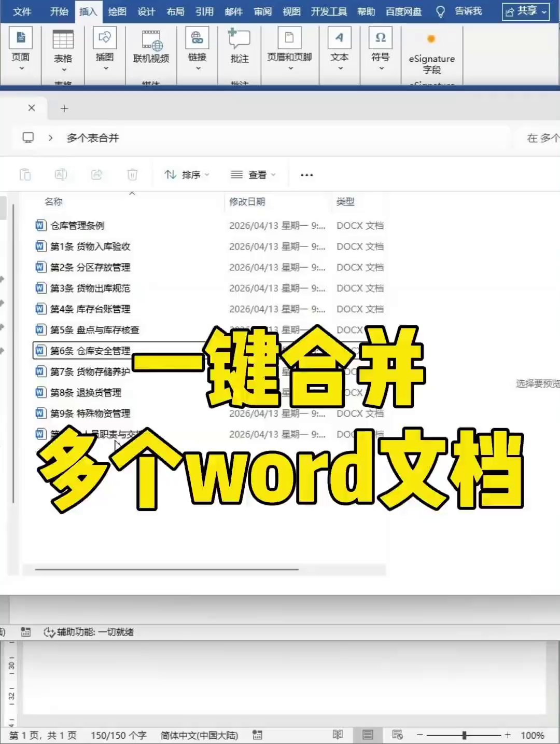Image resolution: width=560 pixels, height=744 pixels.
Task: Click the This PC monitor icon in address bar
Action: (28, 137)
